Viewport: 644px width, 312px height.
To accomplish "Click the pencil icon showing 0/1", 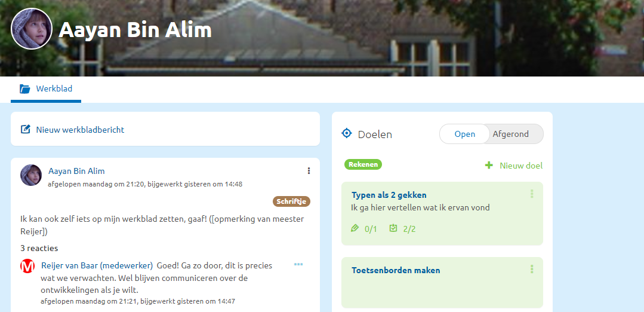I will [x=355, y=228].
